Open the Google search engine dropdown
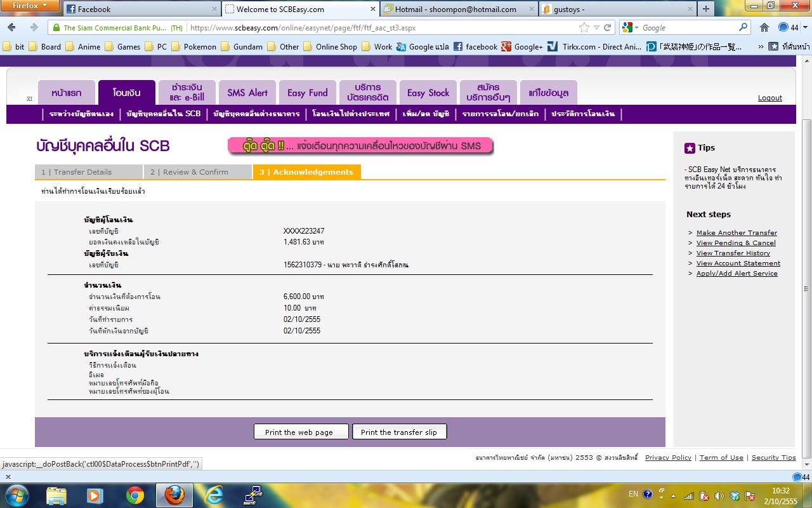 coord(631,27)
